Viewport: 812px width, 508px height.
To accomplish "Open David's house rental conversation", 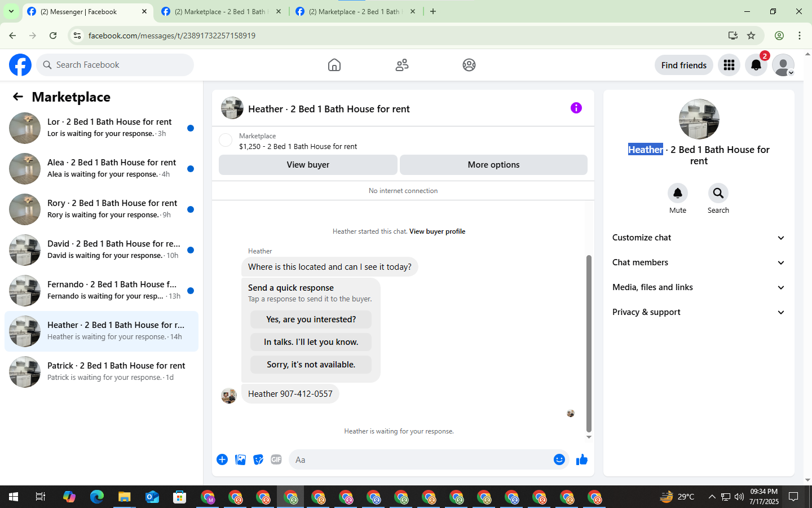I will [x=101, y=250].
